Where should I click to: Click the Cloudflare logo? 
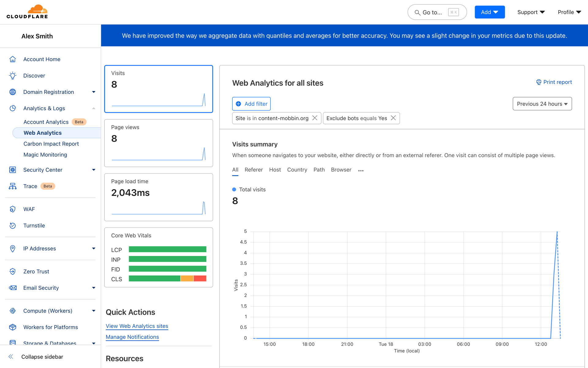(27, 12)
